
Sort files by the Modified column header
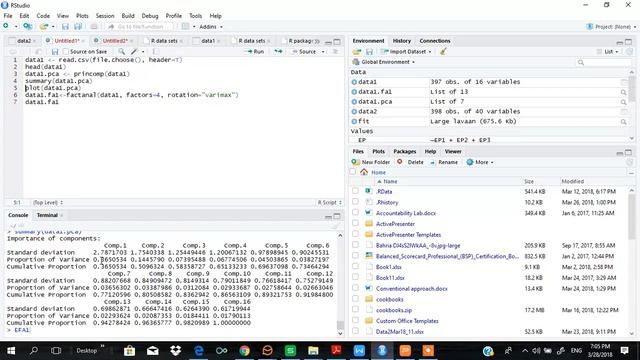coord(572,181)
